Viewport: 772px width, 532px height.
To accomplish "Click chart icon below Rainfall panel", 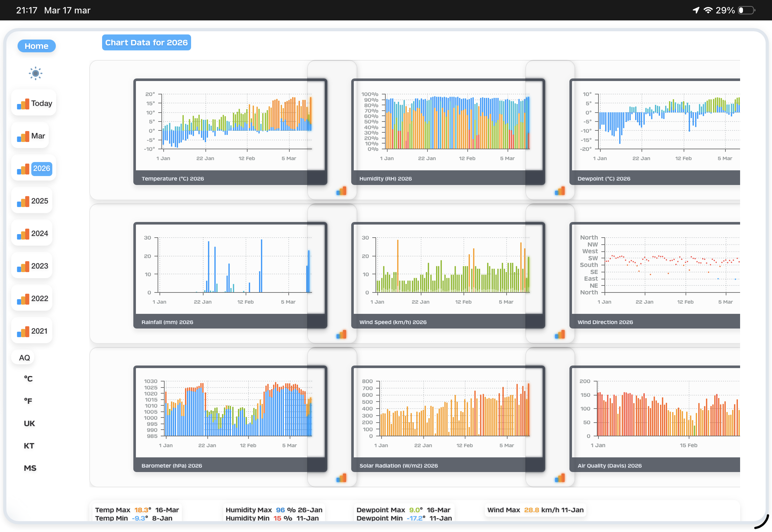I will click(x=341, y=334).
